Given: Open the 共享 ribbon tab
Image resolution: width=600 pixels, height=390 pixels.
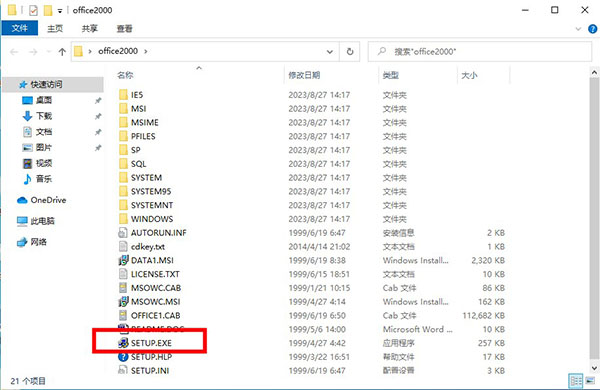Looking at the screenshot, I should pos(90,28).
